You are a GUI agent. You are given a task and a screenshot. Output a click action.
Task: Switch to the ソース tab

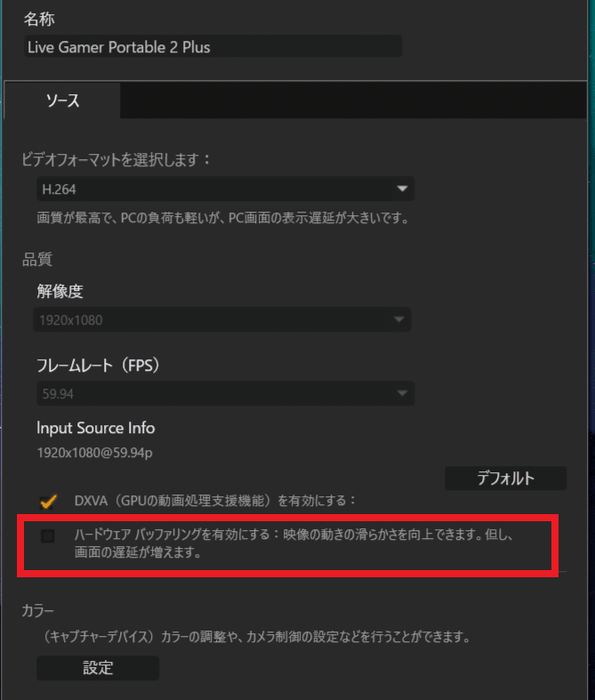point(62,101)
